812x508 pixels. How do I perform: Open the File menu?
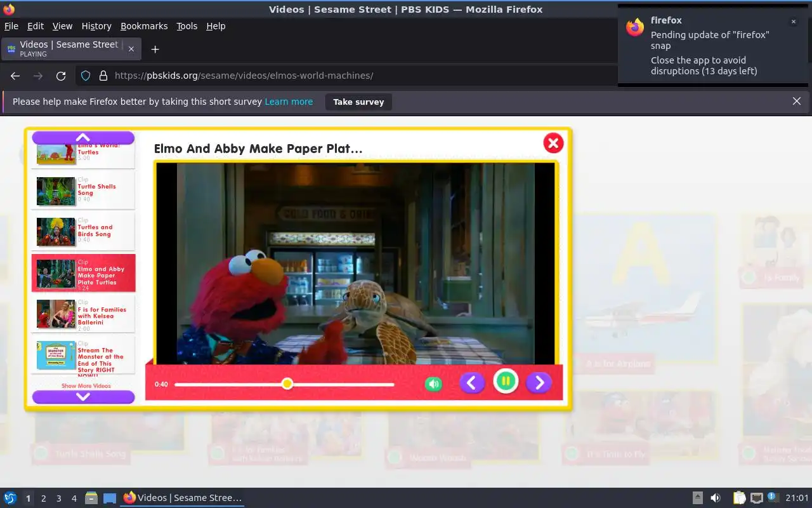[11, 26]
